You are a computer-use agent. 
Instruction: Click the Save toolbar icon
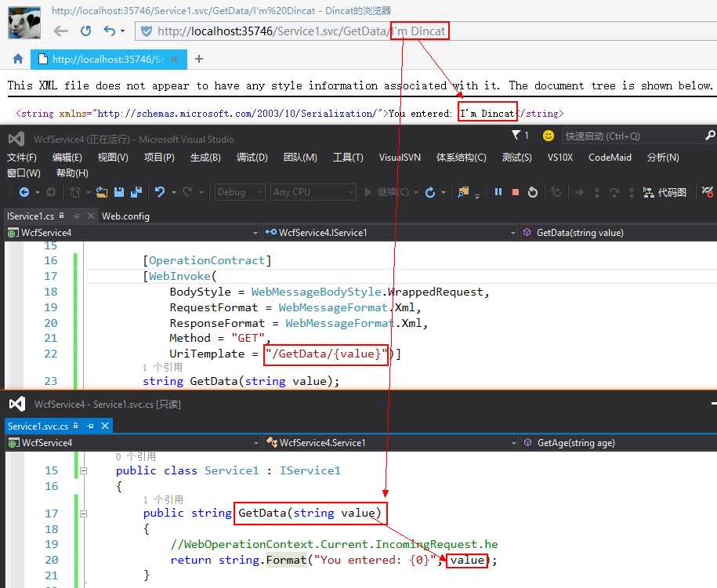(119, 192)
